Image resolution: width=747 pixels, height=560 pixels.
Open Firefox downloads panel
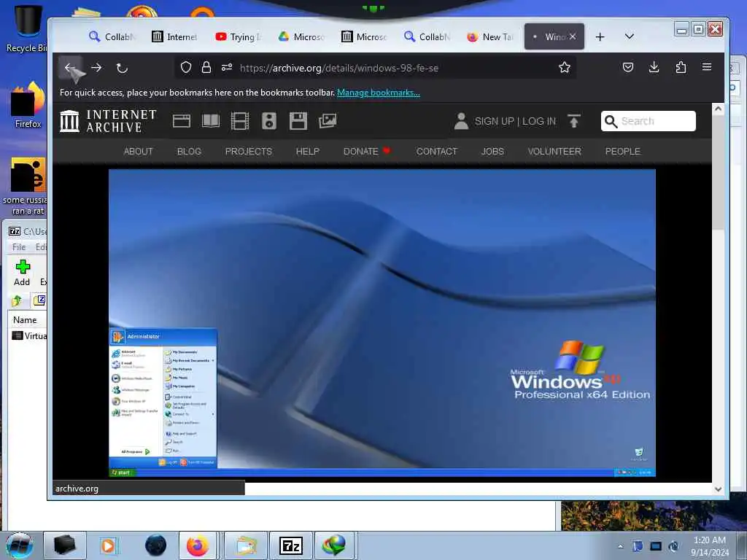pyautogui.click(x=654, y=68)
